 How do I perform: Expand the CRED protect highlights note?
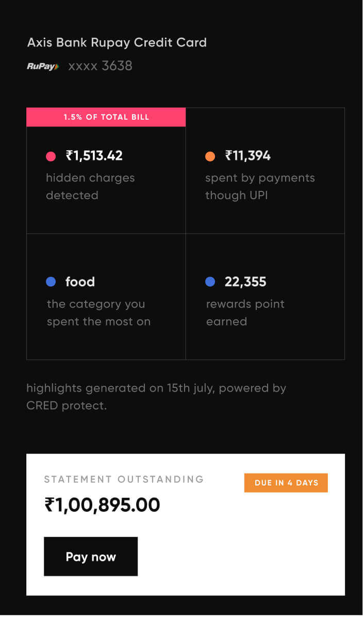tap(157, 397)
